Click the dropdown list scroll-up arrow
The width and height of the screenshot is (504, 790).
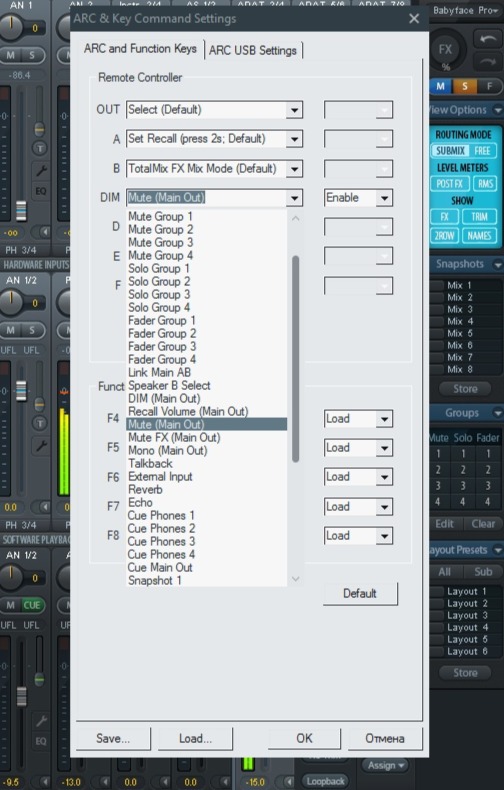(296, 219)
